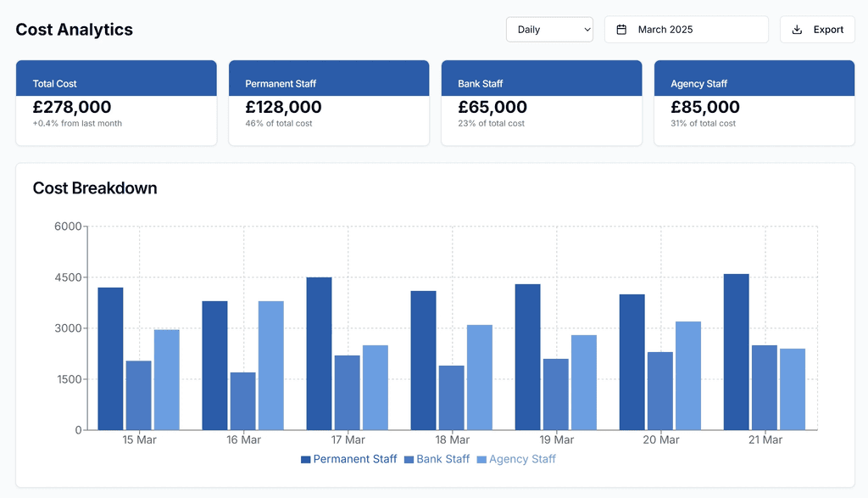
Task: Click the 15 Mar Permanent Staff bar
Action: pyautogui.click(x=110, y=358)
